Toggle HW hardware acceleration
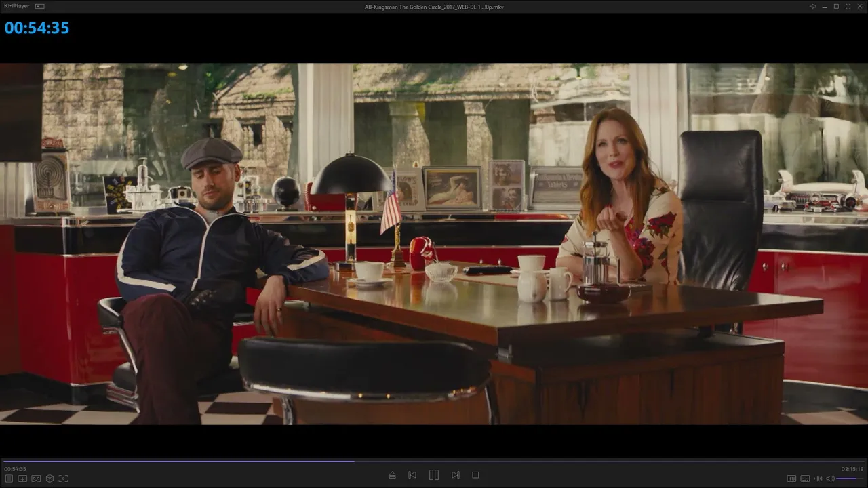The height and width of the screenshot is (488, 868). tap(791, 479)
